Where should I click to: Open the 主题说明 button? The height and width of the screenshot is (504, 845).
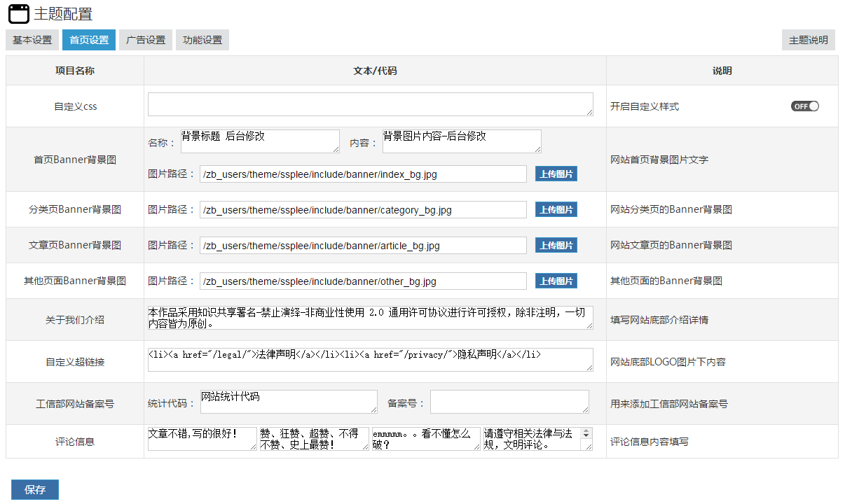[808, 40]
